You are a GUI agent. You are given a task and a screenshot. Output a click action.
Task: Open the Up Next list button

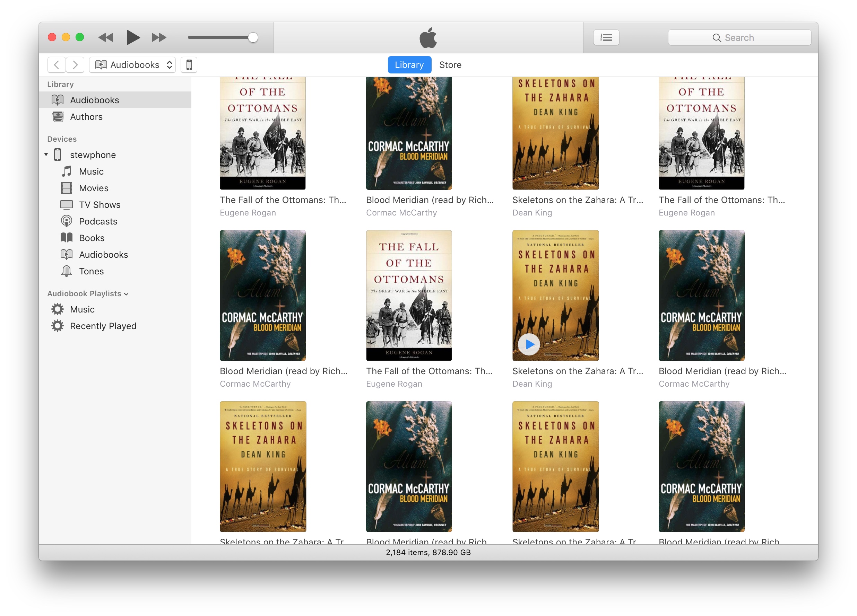pyautogui.click(x=606, y=37)
